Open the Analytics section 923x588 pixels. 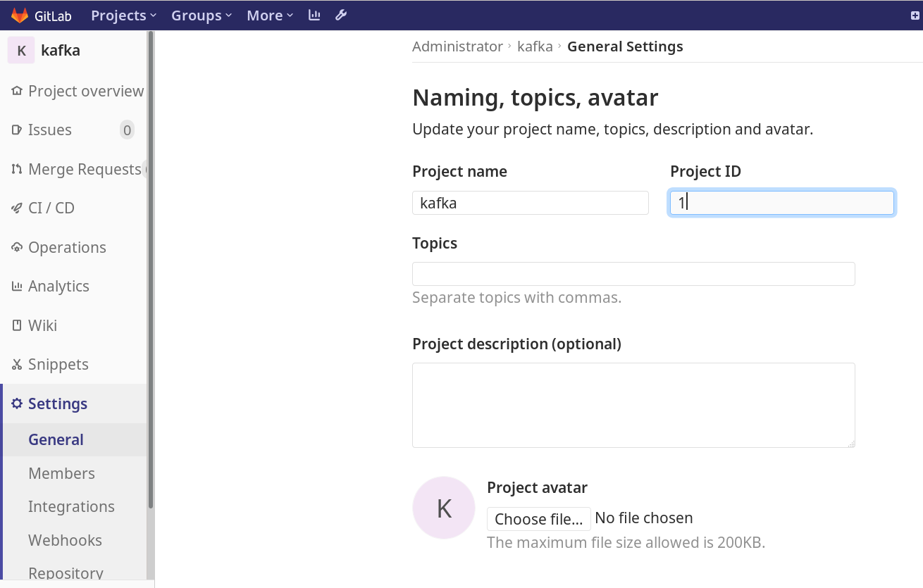58,286
